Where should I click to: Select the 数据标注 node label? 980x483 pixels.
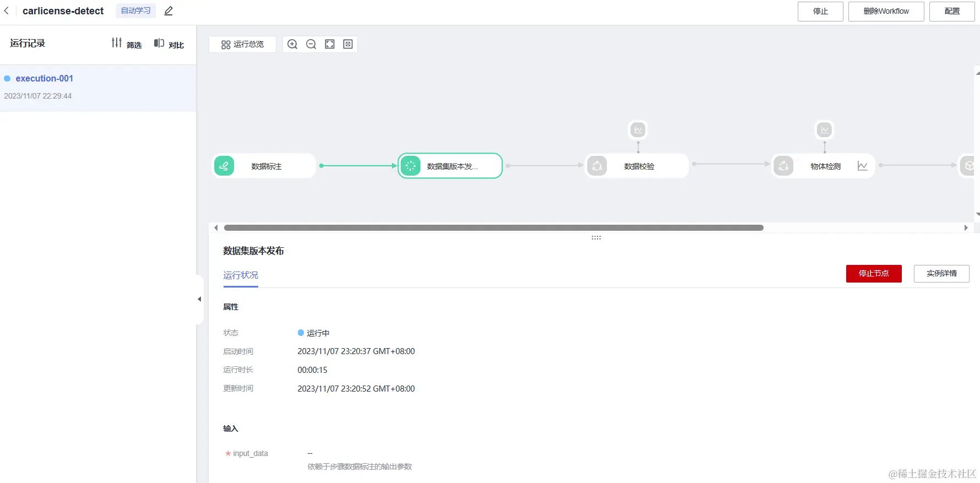266,166
